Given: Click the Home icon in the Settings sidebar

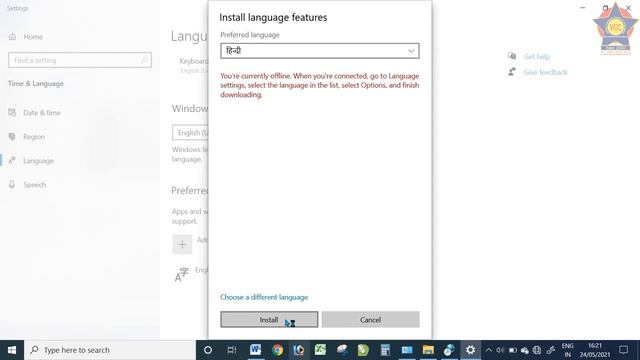Looking at the screenshot, I should [13, 37].
